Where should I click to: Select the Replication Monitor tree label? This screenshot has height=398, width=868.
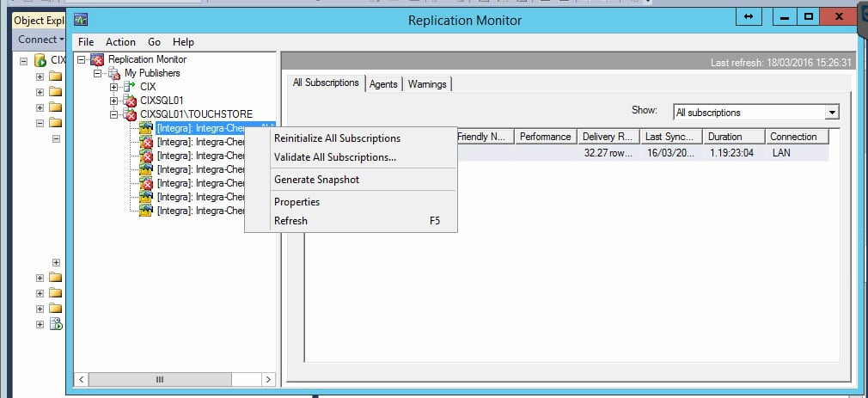point(147,59)
